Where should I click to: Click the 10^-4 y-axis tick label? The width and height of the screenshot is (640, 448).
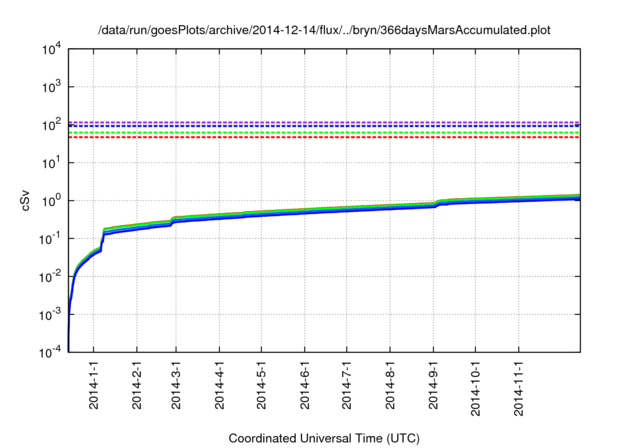(51, 352)
